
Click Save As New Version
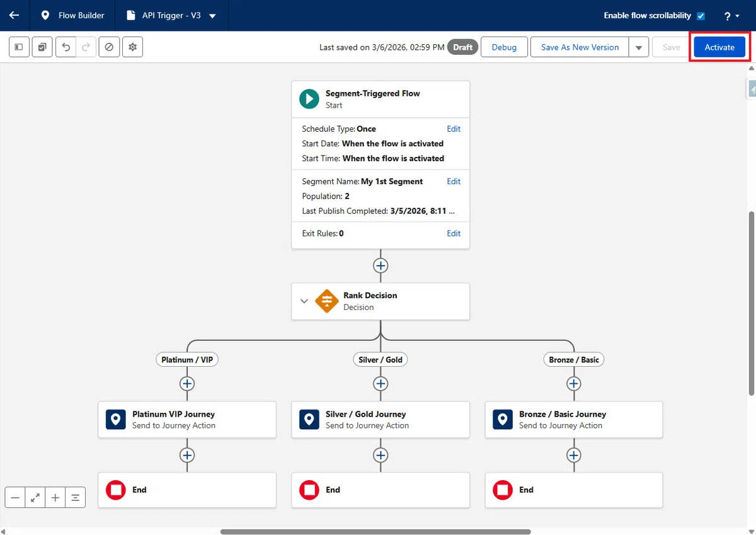(580, 47)
